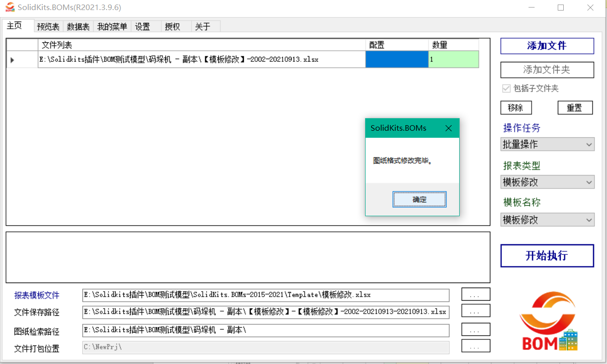The image size is (607, 364).
Task: Close the main SolidKits.BOMs window
Action: click(x=591, y=8)
